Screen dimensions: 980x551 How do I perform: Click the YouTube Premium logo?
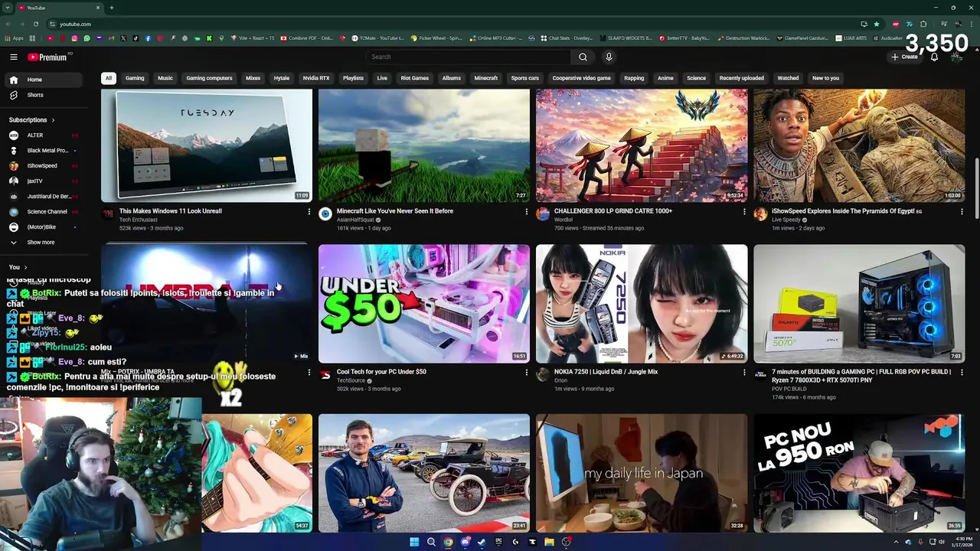tap(48, 57)
